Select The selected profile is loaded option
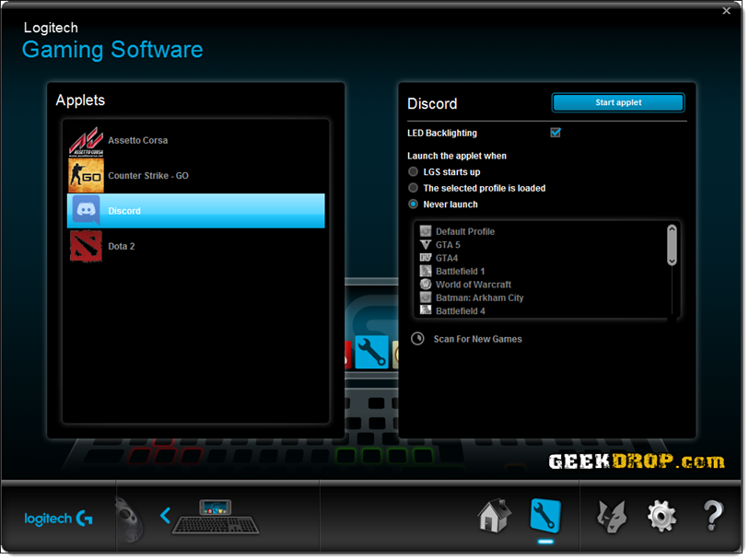The height and width of the screenshot is (560, 749). point(413,188)
